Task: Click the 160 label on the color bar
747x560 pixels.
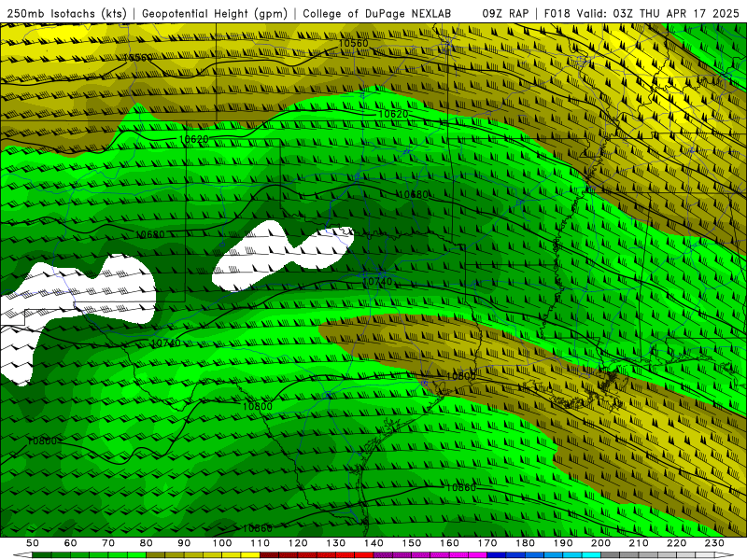Action: 449,543
